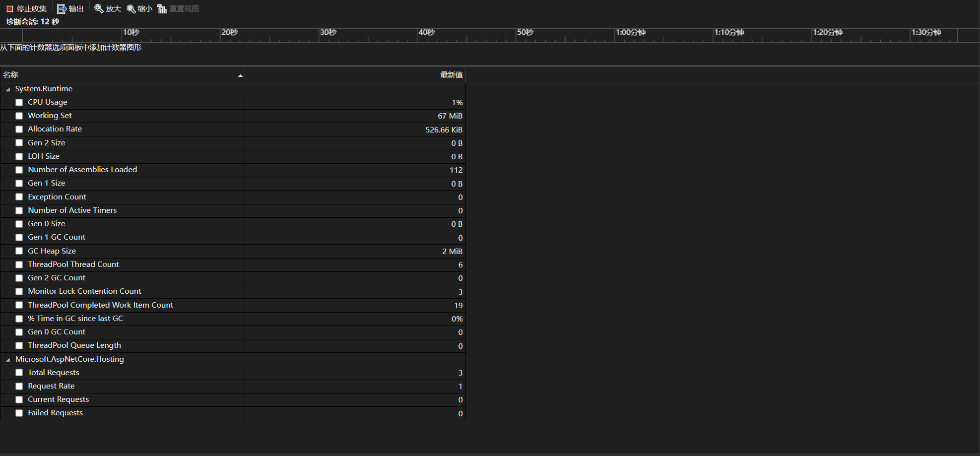Image resolution: width=980 pixels, height=456 pixels.
Task: Click the 放大 label text
Action: [114, 9]
